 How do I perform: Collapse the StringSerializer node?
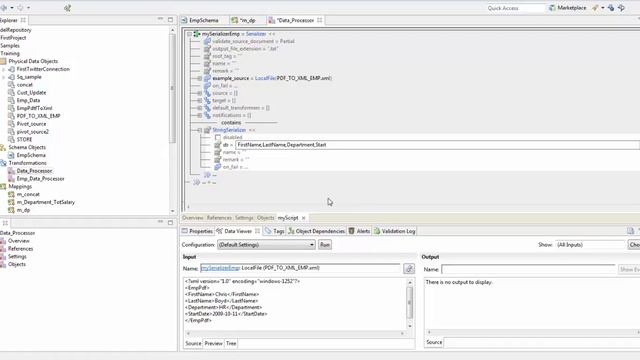click(x=200, y=130)
